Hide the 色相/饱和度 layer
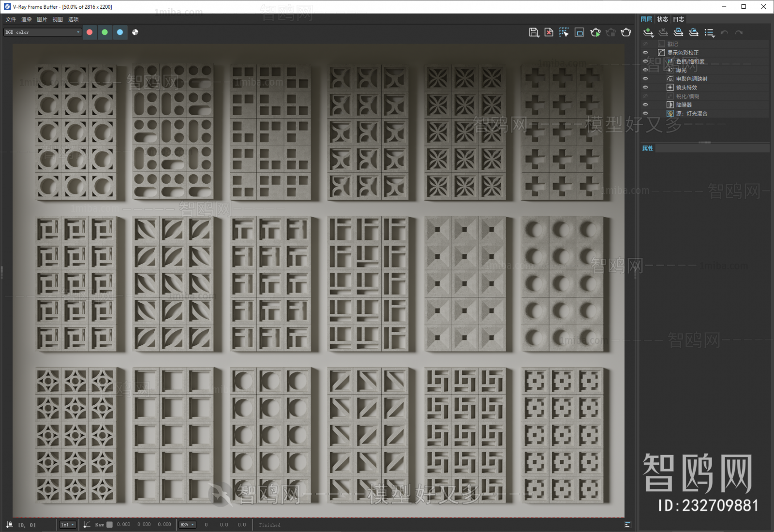 [645, 61]
